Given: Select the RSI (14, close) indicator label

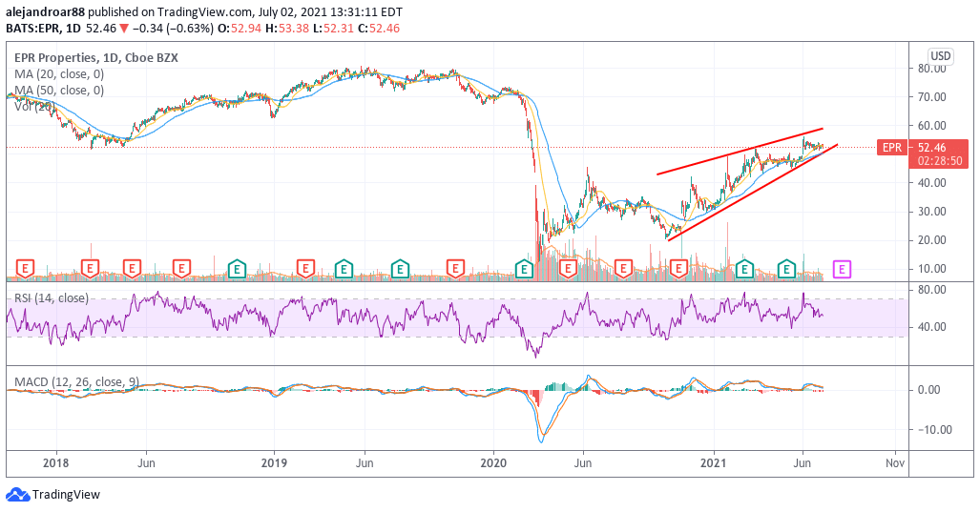Looking at the screenshot, I should (52, 297).
